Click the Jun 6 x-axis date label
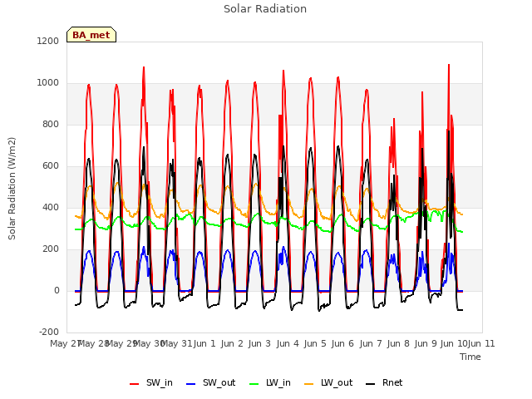Image resolution: width=532 pixels, height=399 pixels. tap(342, 343)
